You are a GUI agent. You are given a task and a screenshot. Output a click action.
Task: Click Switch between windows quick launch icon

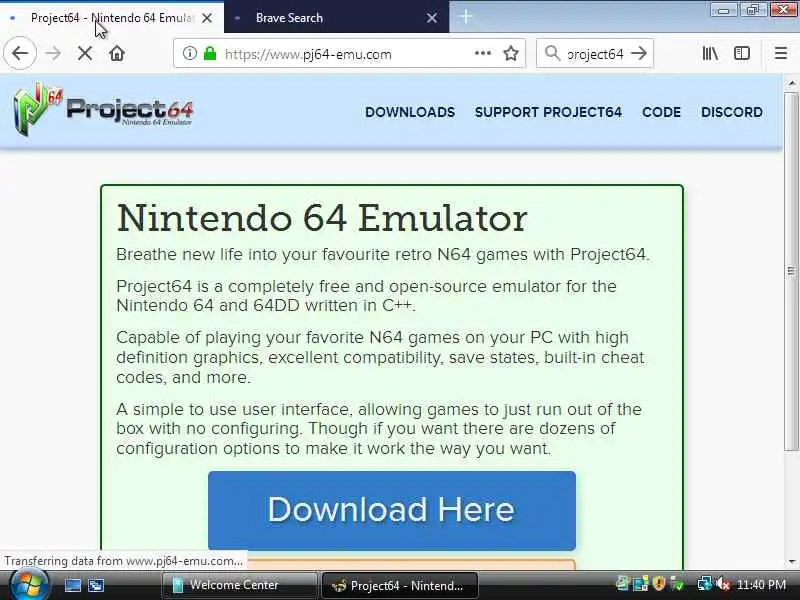96,585
